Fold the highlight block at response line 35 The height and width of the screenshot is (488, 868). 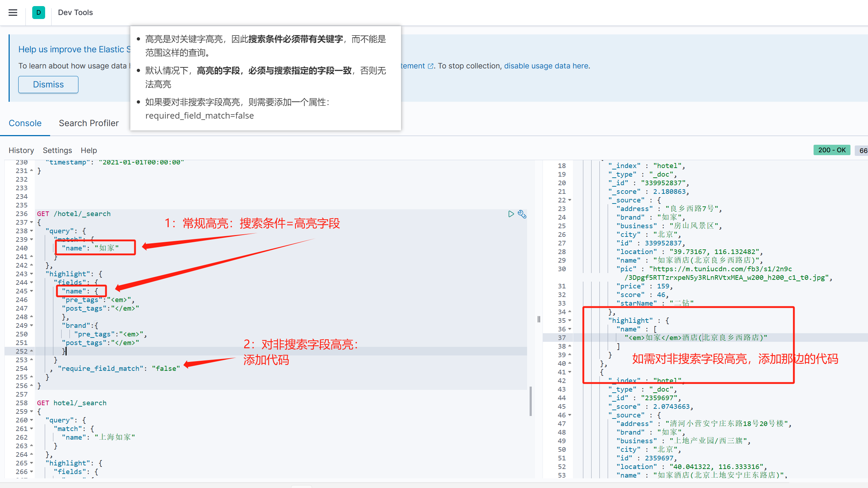click(570, 321)
